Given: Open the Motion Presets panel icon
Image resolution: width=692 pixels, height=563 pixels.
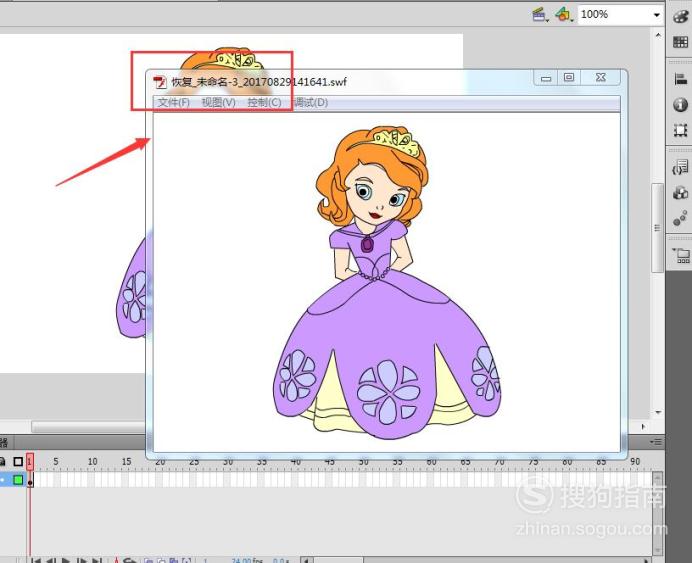Looking at the screenshot, I should [680, 218].
